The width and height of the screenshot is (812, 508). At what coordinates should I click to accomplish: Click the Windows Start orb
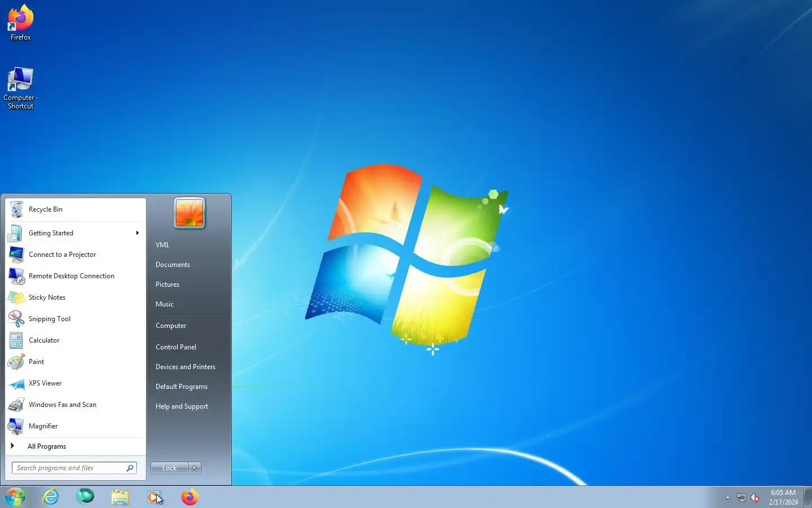pyautogui.click(x=15, y=497)
